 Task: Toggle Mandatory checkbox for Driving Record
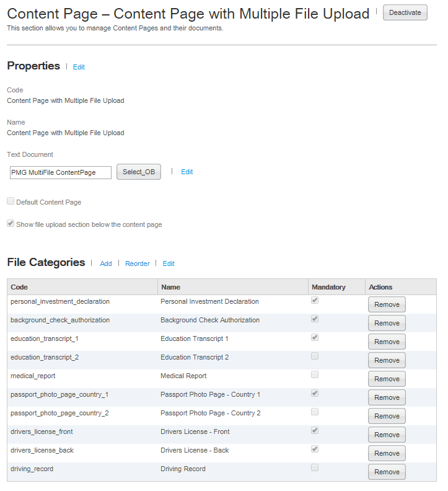315,468
